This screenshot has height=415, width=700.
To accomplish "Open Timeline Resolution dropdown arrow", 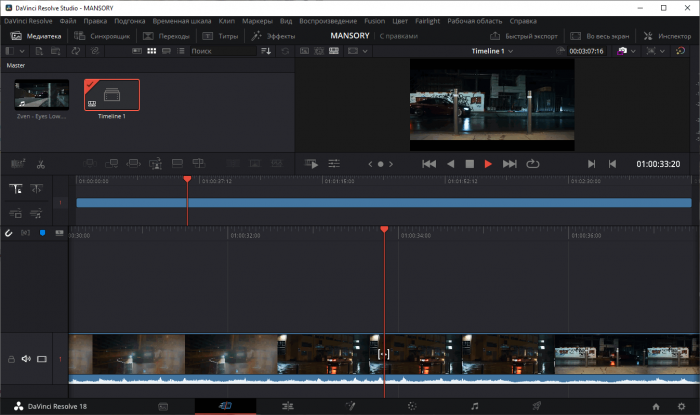I will (633, 51).
